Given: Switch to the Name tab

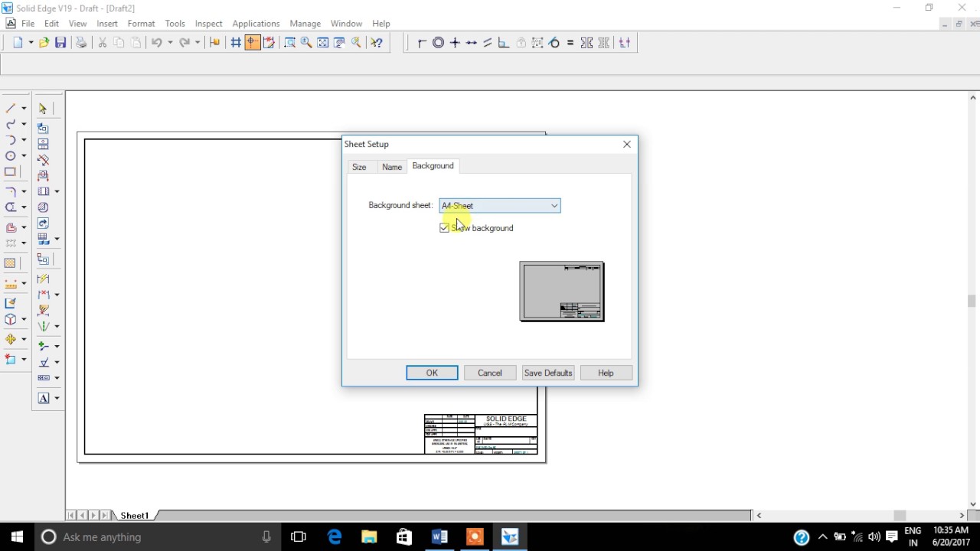Looking at the screenshot, I should 392,167.
